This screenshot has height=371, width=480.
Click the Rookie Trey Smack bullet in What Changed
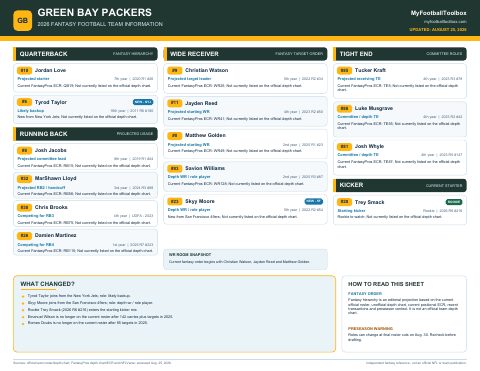click(82, 310)
